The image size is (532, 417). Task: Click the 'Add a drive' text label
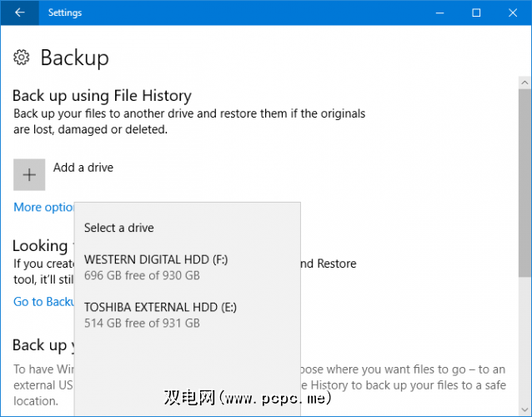(83, 168)
